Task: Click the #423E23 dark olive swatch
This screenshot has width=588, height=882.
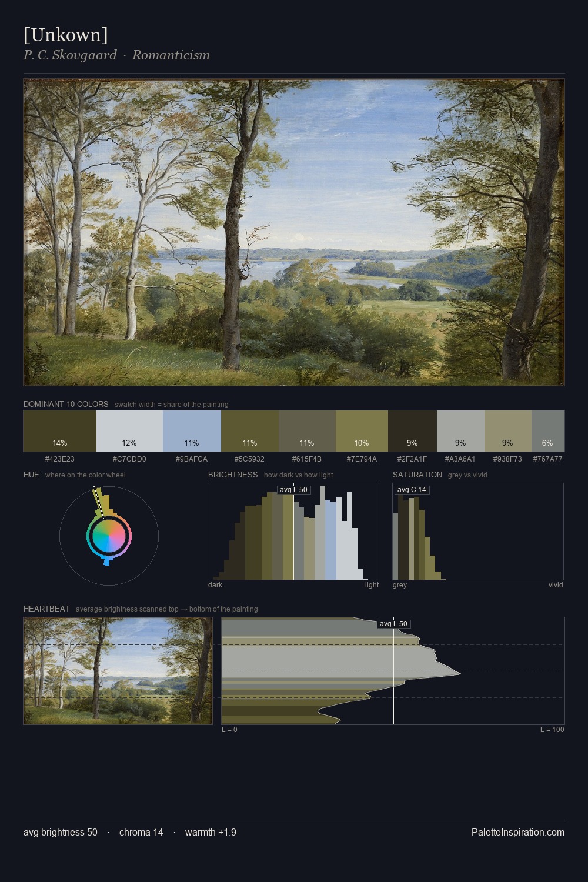Action: point(59,431)
